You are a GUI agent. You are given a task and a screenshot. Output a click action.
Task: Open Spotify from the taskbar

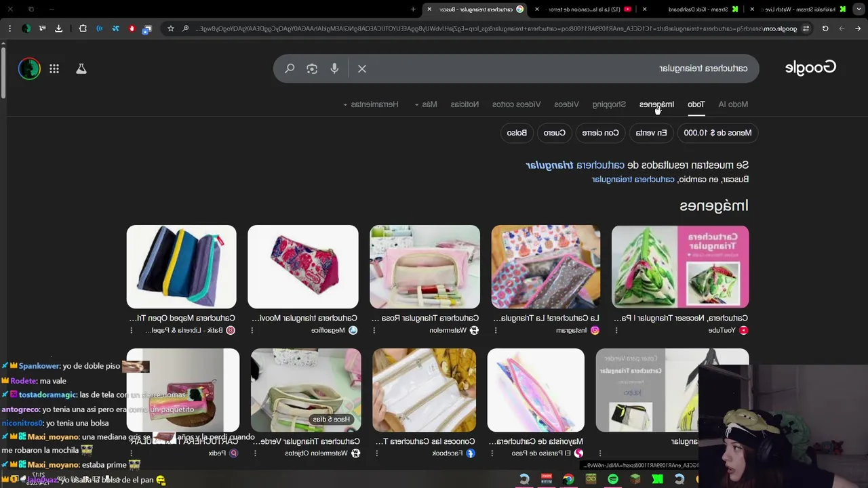pyautogui.click(x=613, y=479)
